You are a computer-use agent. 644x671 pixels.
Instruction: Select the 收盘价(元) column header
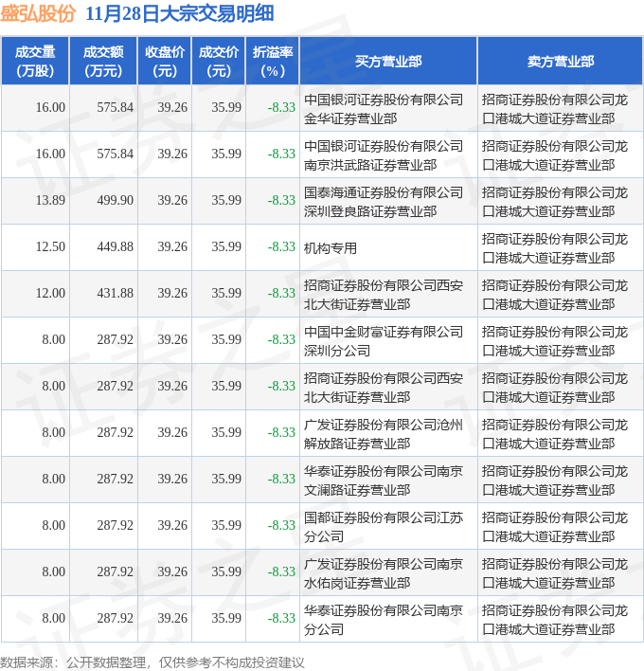pos(165,62)
